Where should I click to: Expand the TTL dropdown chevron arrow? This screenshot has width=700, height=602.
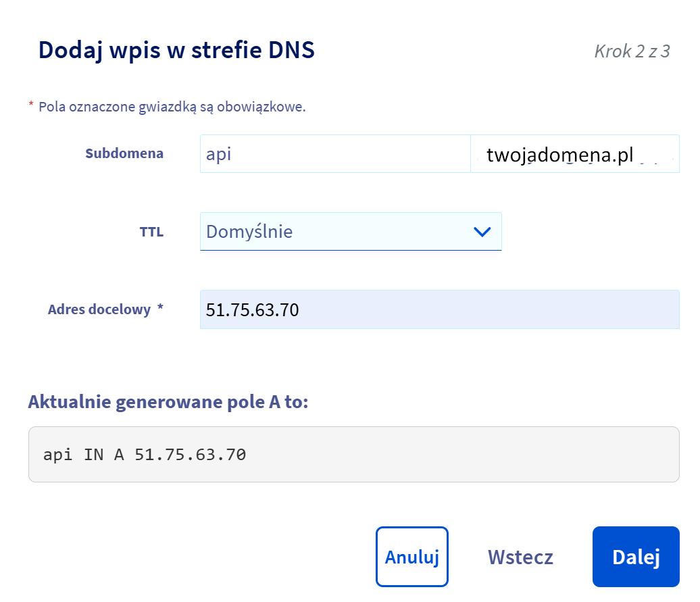pyautogui.click(x=482, y=232)
